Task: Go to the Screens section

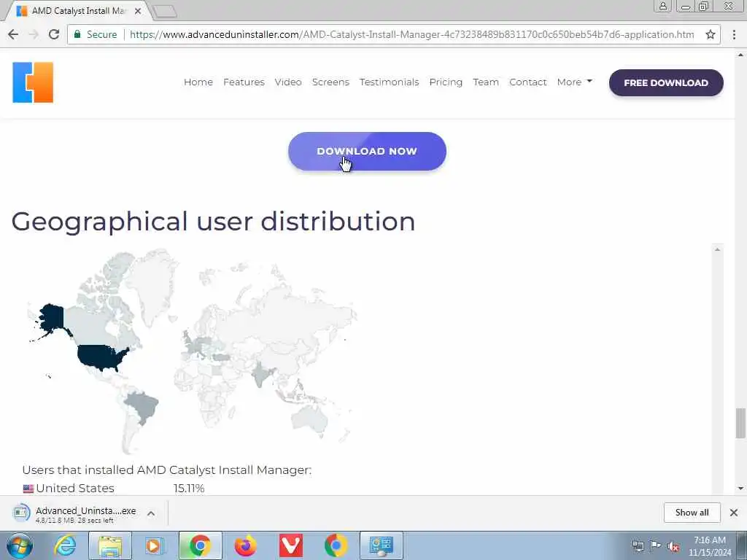Action: point(330,82)
